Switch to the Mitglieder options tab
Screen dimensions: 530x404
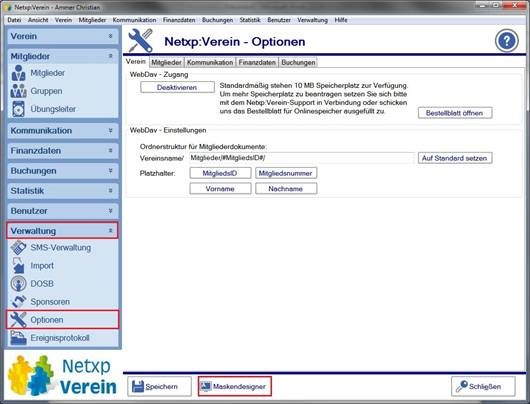[x=166, y=62]
